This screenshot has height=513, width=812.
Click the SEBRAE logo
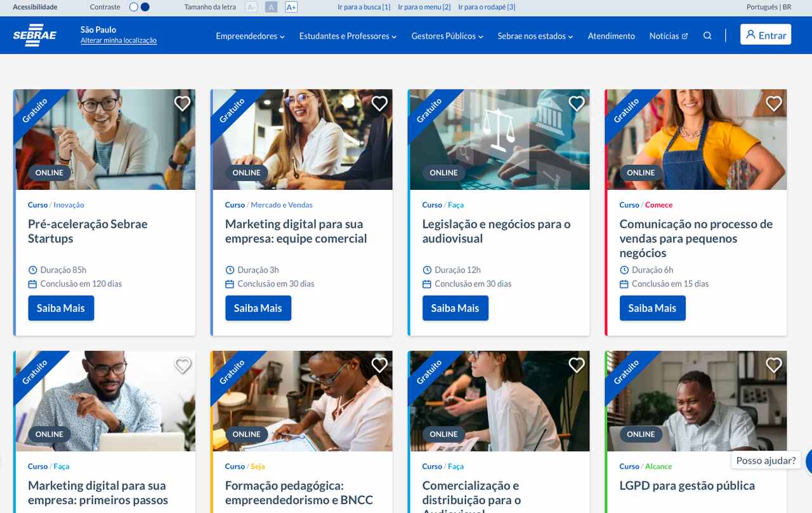(x=35, y=36)
